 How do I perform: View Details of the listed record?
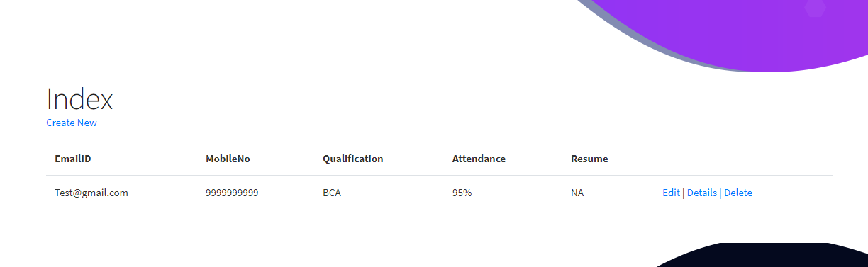click(x=702, y=193)
